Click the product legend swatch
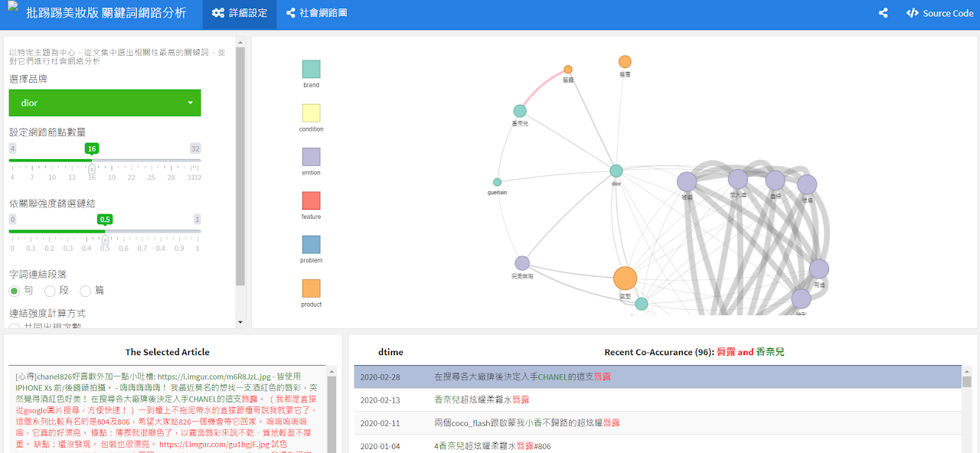The height and width of the screenshot is (453, 980). point(311,288)
